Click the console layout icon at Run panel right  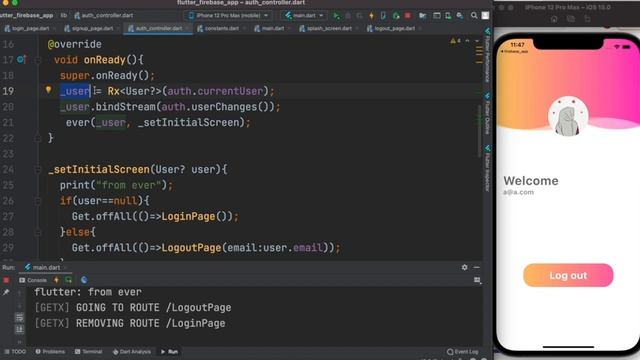[x=477, y=280]
